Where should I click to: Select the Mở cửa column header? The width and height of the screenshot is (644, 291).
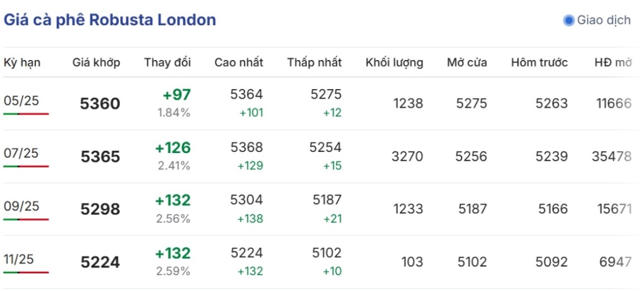pos(467,62)
